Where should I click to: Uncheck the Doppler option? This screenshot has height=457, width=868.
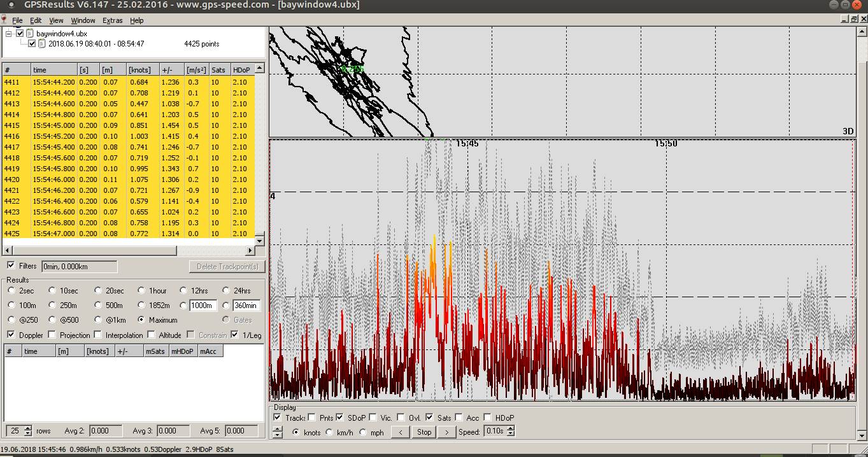11,335
